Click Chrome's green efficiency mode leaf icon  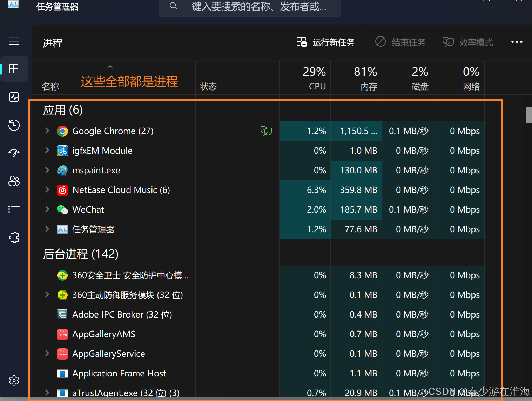click(x=266, y=131)
